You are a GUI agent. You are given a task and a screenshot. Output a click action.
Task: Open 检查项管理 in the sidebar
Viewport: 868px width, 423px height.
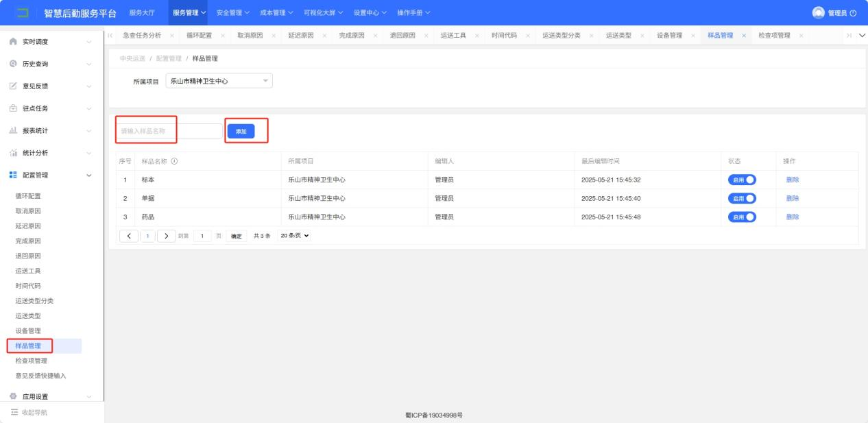[x=31, y=361]
